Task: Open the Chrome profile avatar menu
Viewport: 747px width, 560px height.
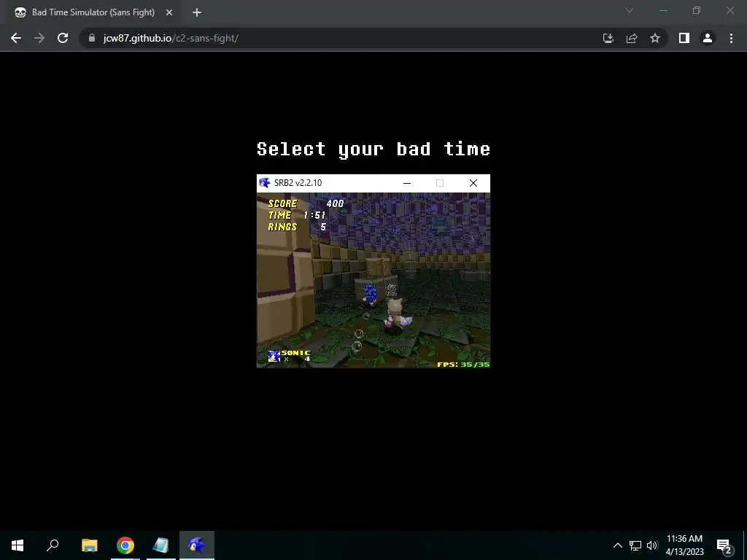Action: (x=708, y=38)
